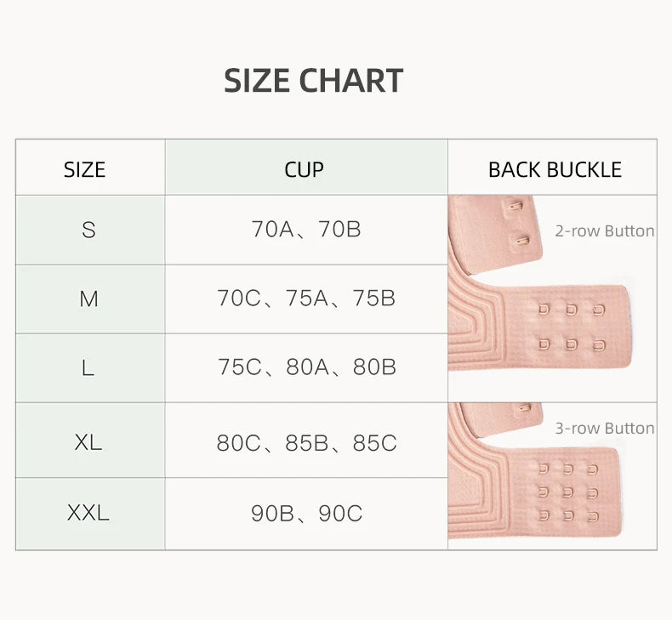672x620 pixels.
Task: Select the XL size cell
Action: pyautogui.click(x=88, y=441)
